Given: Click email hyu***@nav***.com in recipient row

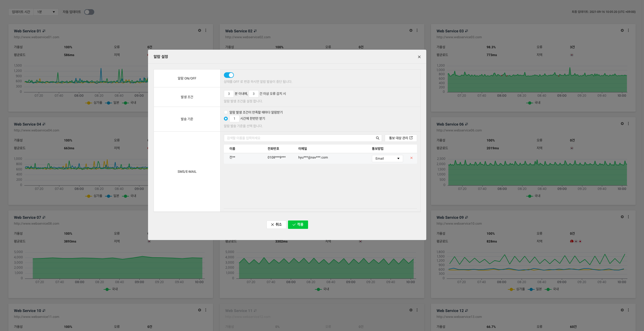Looking at the screenshot, I should (313, 157).
